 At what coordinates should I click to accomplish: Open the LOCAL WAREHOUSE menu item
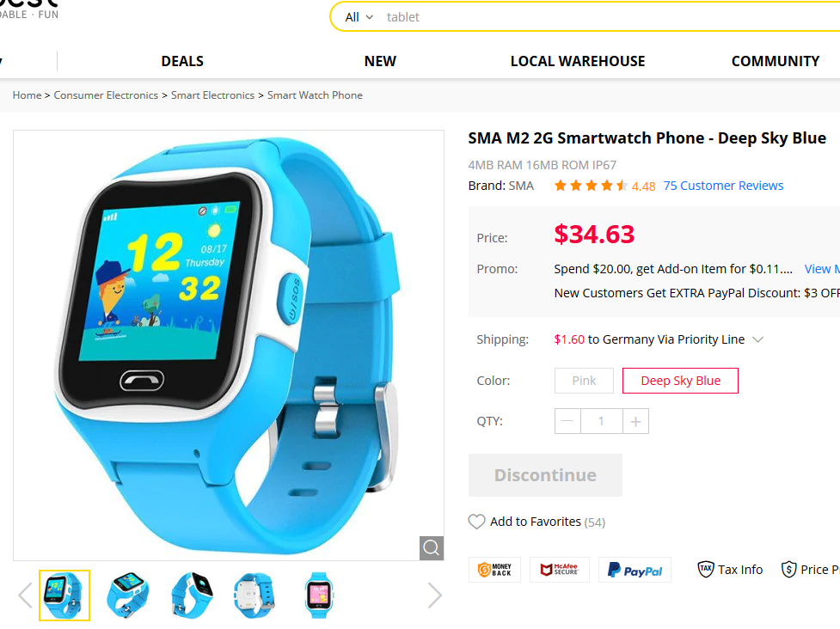point(578,61)
